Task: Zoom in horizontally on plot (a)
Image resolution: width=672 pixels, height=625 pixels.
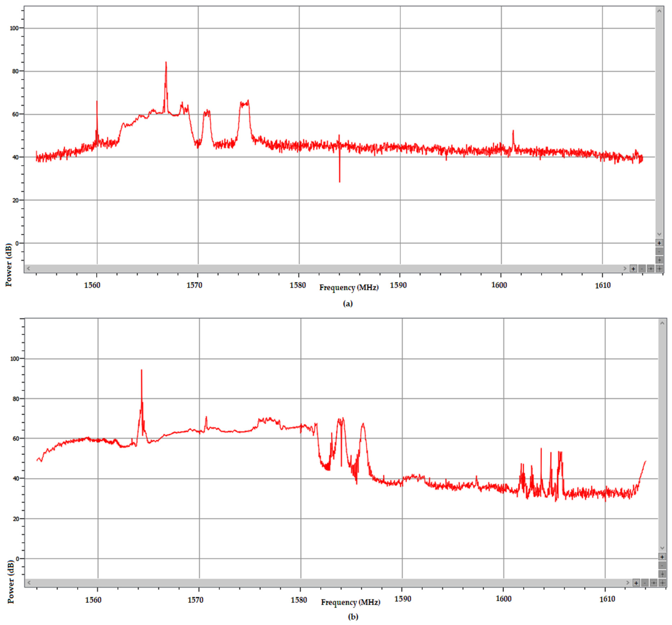Action: [633, 268]
